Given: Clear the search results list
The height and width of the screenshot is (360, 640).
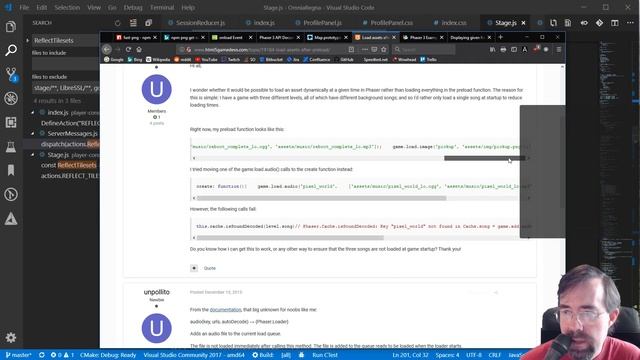Looking at the screenshot, I should click(x=133, y=23).
